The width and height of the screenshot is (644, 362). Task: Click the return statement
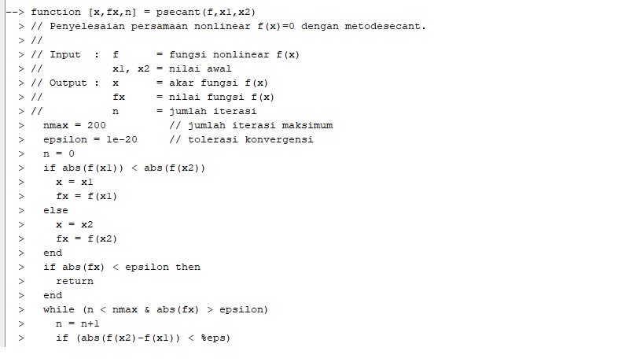[x=75, y=281]
